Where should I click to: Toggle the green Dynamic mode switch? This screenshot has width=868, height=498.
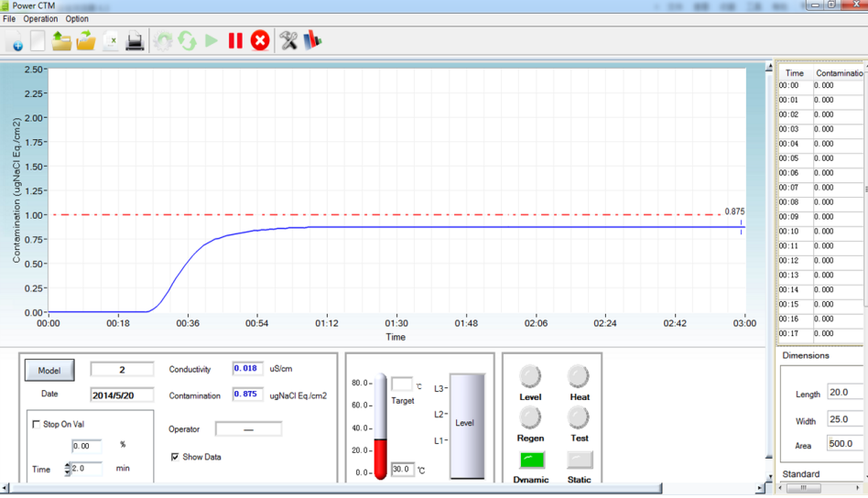(x=531, y=460)
